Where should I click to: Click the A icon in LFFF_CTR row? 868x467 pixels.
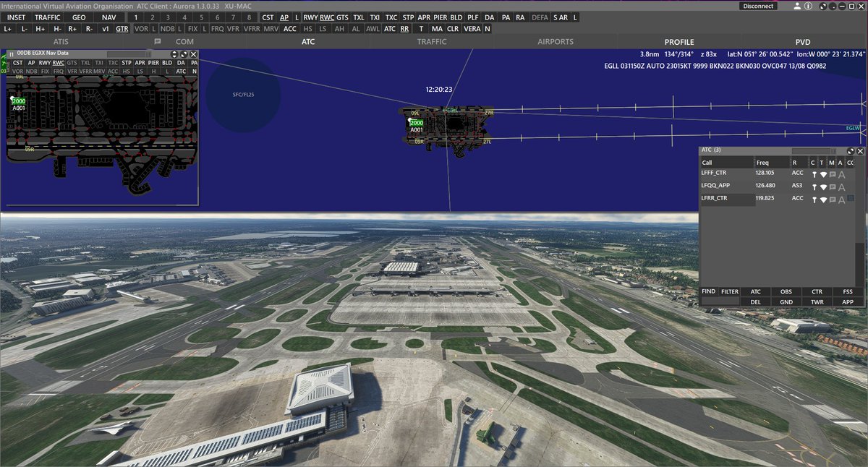841,174
